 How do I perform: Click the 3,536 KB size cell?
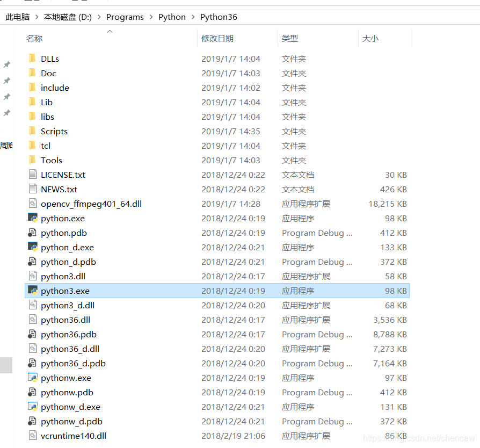[x=390, y=320]
